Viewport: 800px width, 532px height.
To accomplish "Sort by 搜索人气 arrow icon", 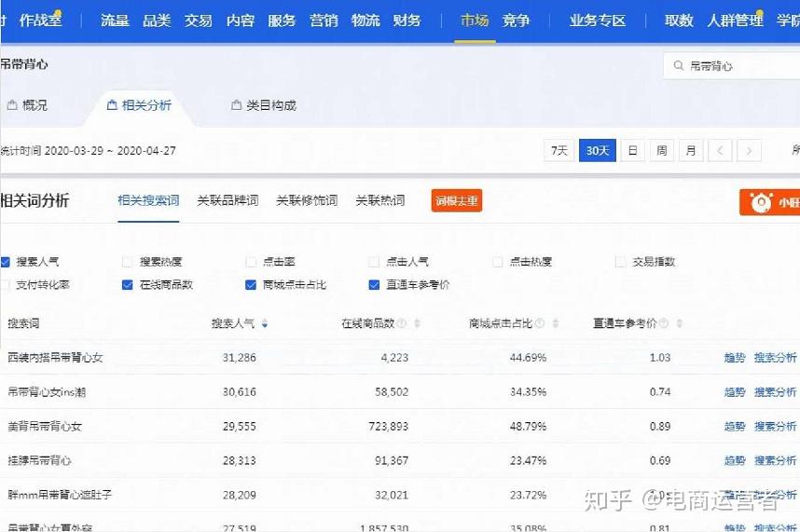I will click(264, 323).
